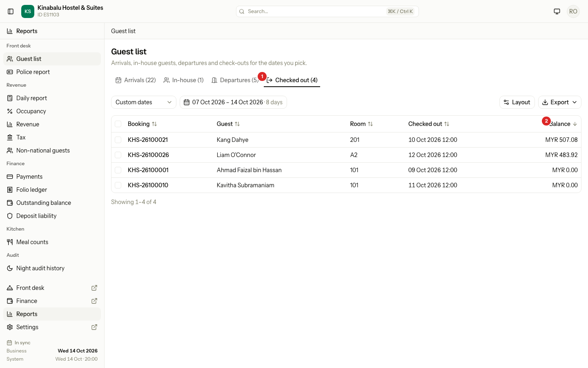Open external link icon beside Front desk

coord(94,288)
